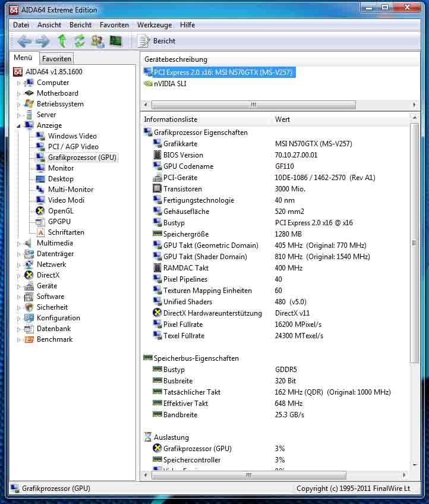The height and width of the screenshot is (504, 429).
Task: Click the Sicherheit shield icon
Action: pos(29,307)
